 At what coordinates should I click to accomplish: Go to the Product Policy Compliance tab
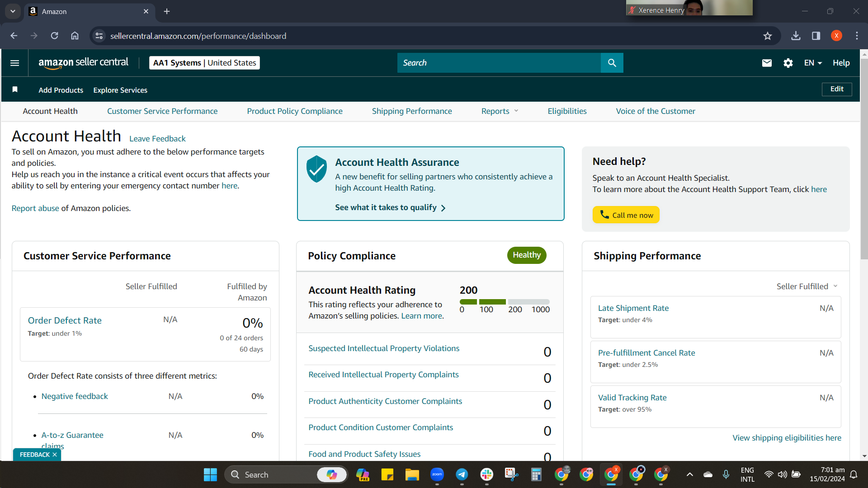tap(295, 111)
